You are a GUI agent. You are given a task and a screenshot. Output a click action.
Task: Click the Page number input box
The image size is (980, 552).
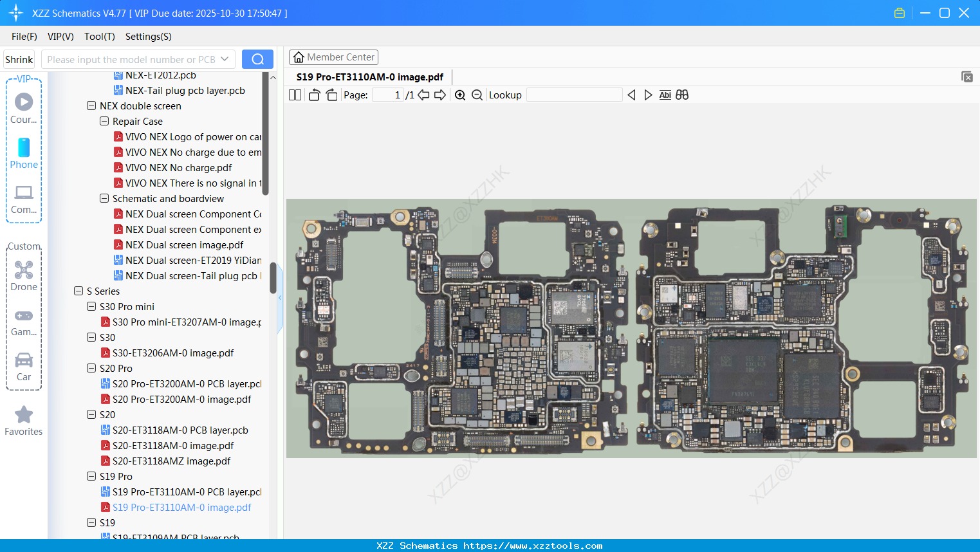[x=388, y=95]
